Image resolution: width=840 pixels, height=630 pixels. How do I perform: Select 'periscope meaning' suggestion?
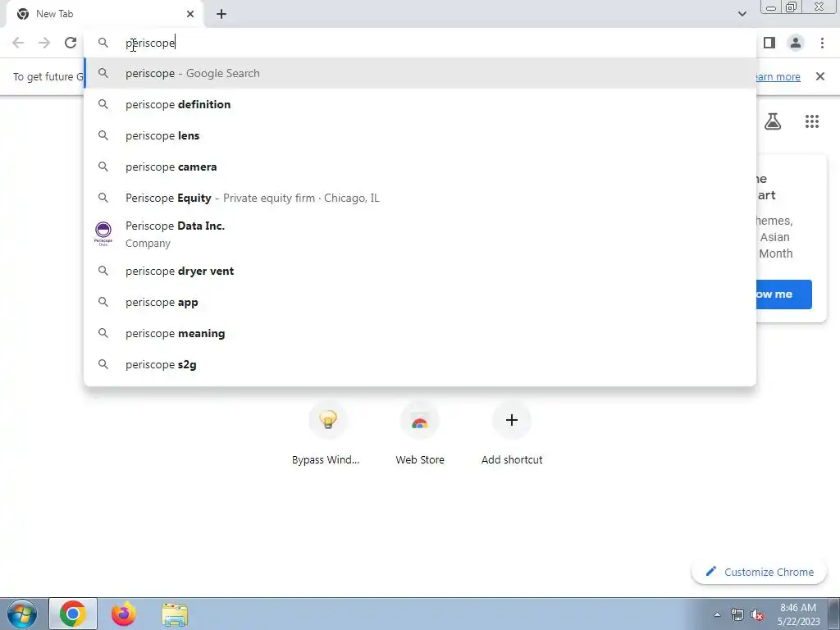click(420, 333)
